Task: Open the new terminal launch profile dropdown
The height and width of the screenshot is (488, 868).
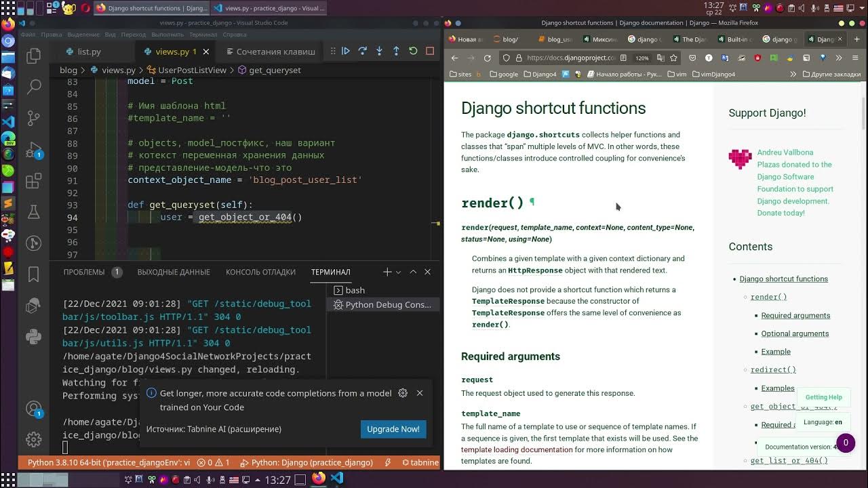Action: (x=398, y=272)
